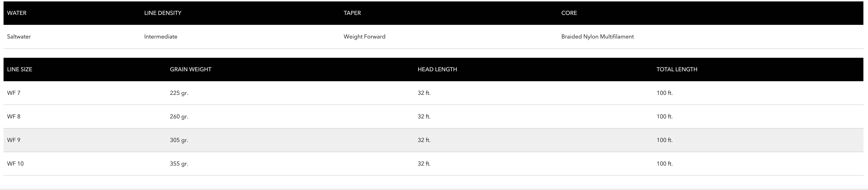Select the WF 8 line size row
Viewport: 868px width, 190px height.
pos(433,117)
